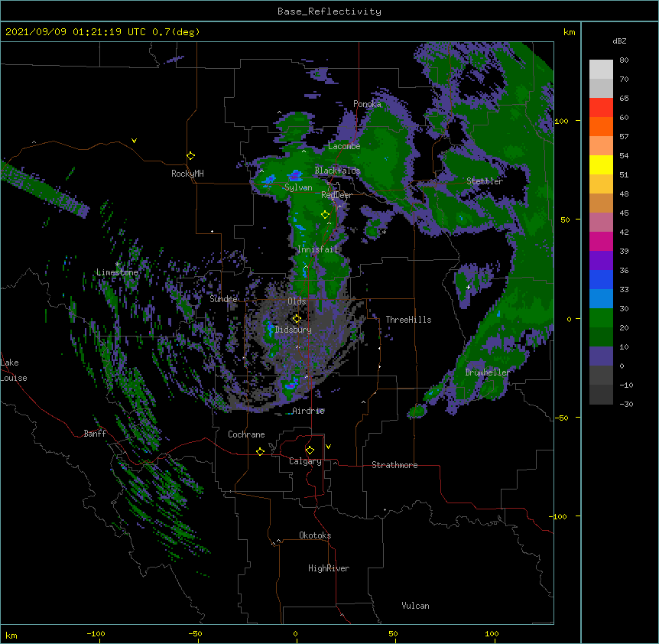Click the dBZ legend heading
This screenshot has width=659, height=644.
tap(619, 41)
